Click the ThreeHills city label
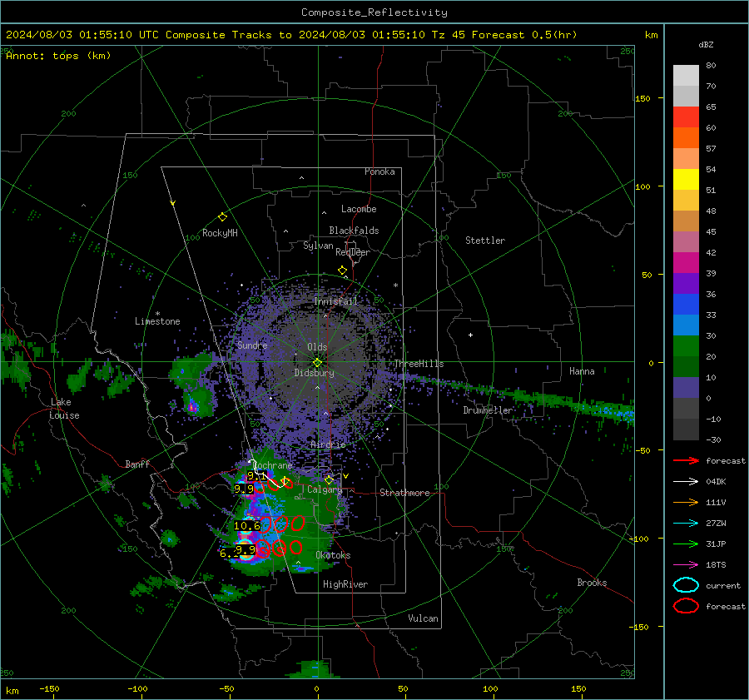The image size is (749, 700). click(x=419, y=364)
